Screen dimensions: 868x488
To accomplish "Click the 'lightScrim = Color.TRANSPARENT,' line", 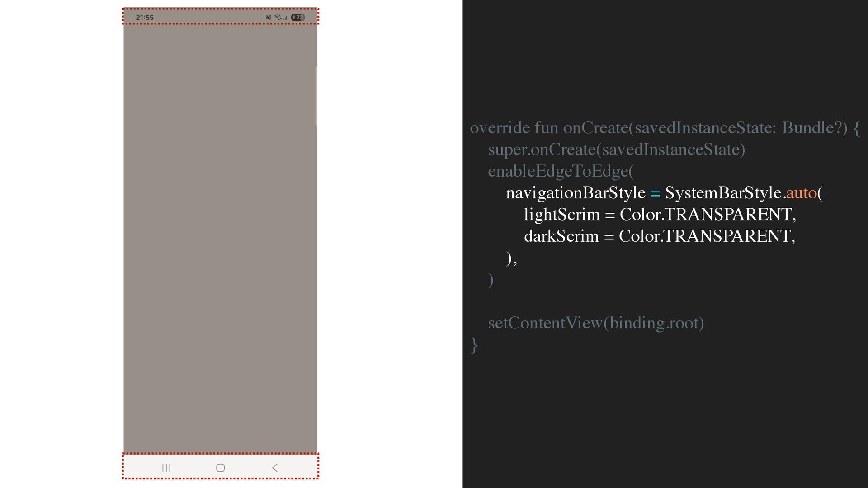I will 660,215.
